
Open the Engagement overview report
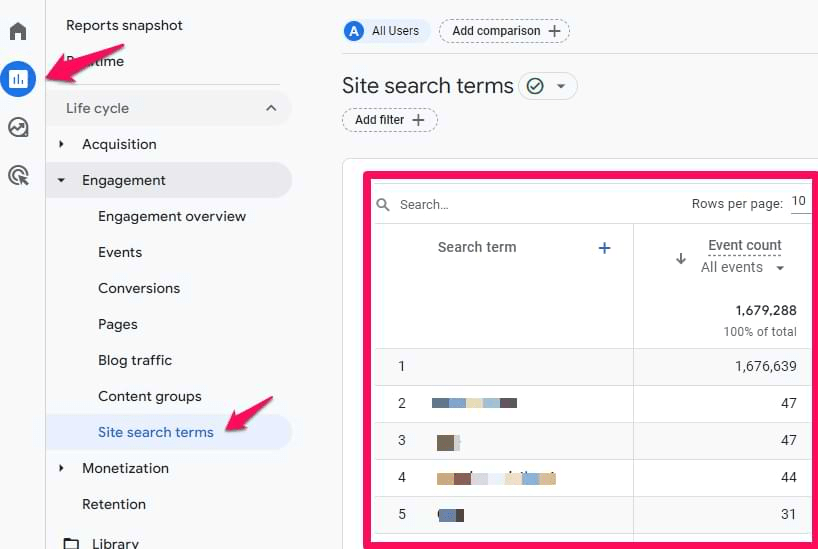(x=172, y=216)
